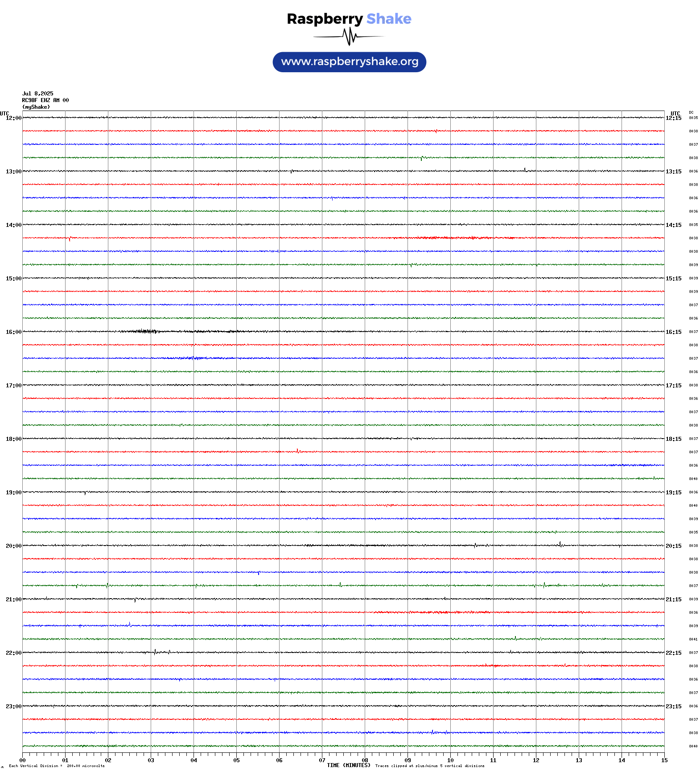Click the right-side '13:15' time label
The width and height of the screenshot is (700, 772).
[x=673, y=172]
